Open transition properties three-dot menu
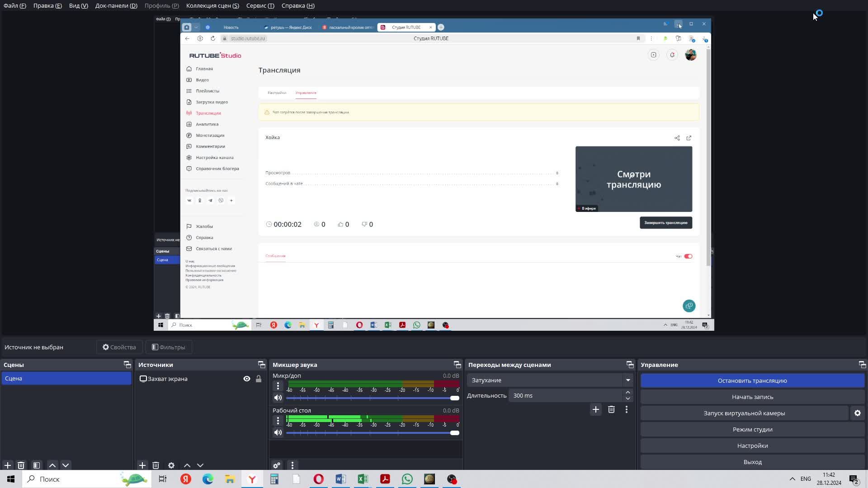This screenshot has height=488, width=868. 627,409
